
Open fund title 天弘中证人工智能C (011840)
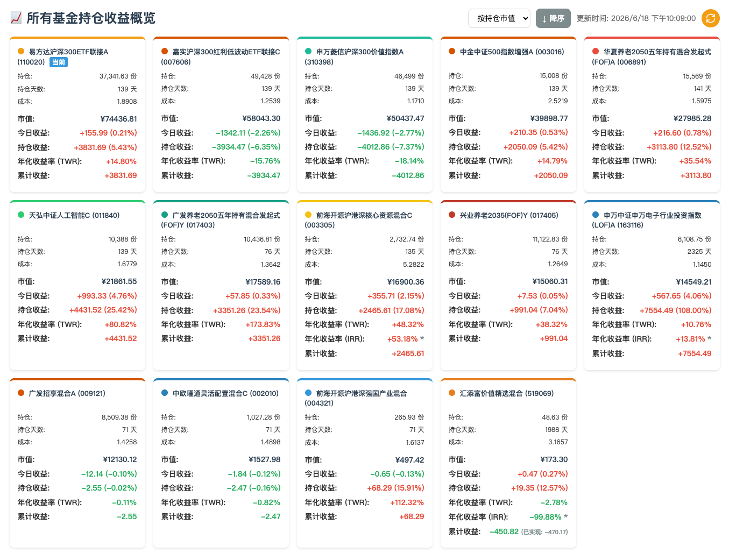tap(74, 215)
